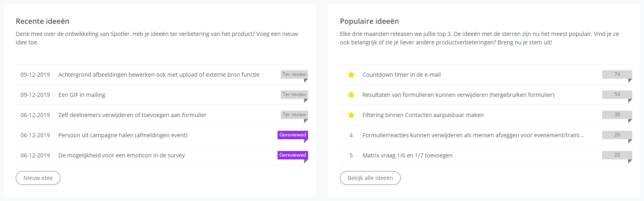Viewport: 644px width, 201px height.
Task: Click Ter review tag on GIF idea
Action: tap(294, 94)
